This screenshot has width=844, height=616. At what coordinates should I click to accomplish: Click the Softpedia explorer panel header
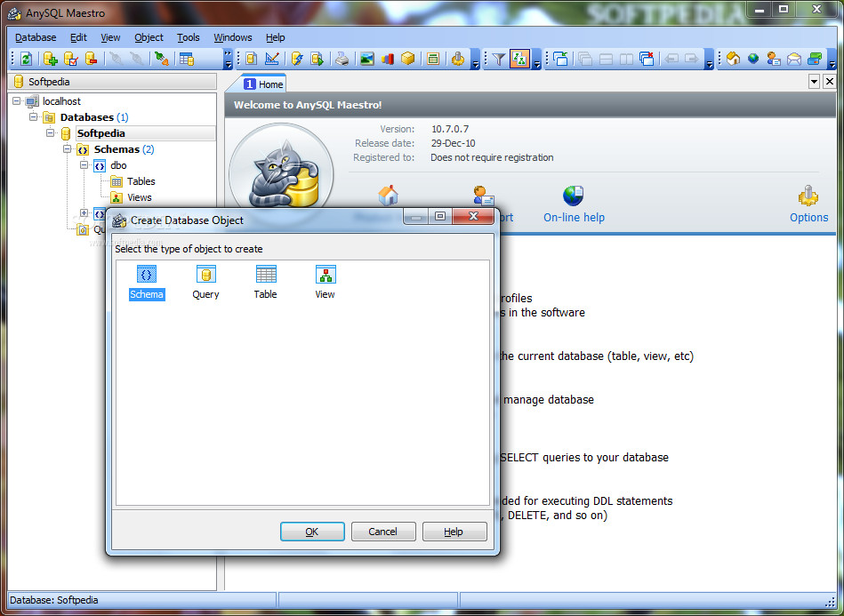tap(112, 82)
